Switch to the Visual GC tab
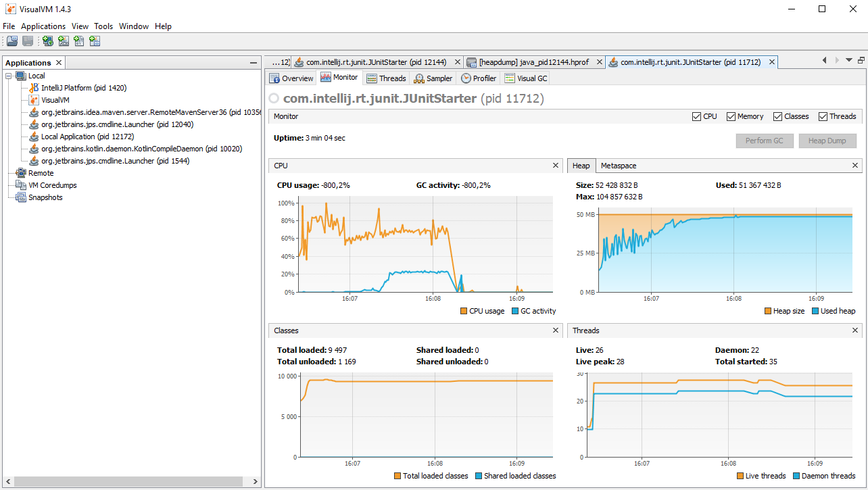The width and height of the screenshot is (868, 490). pyautogui.click(x=526, y=78)
